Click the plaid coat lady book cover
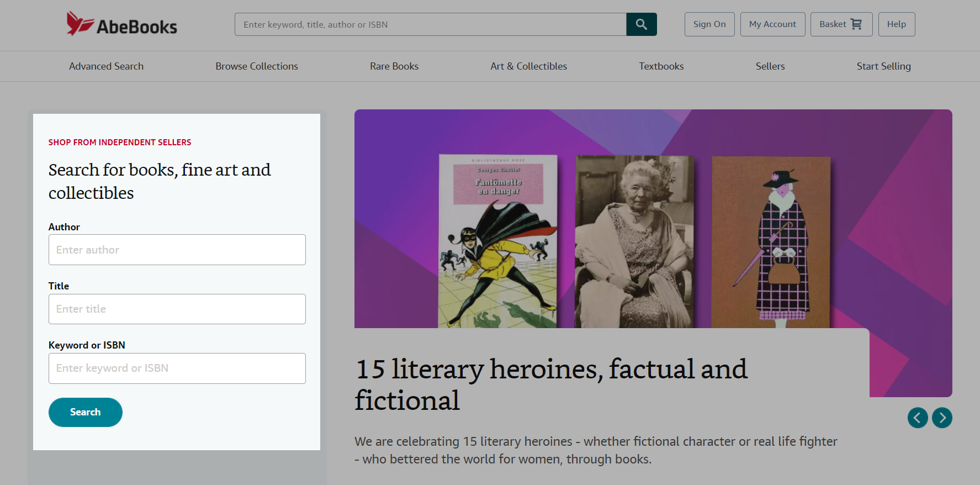Viewport: 980px width, 485px height. coord(771,242)
